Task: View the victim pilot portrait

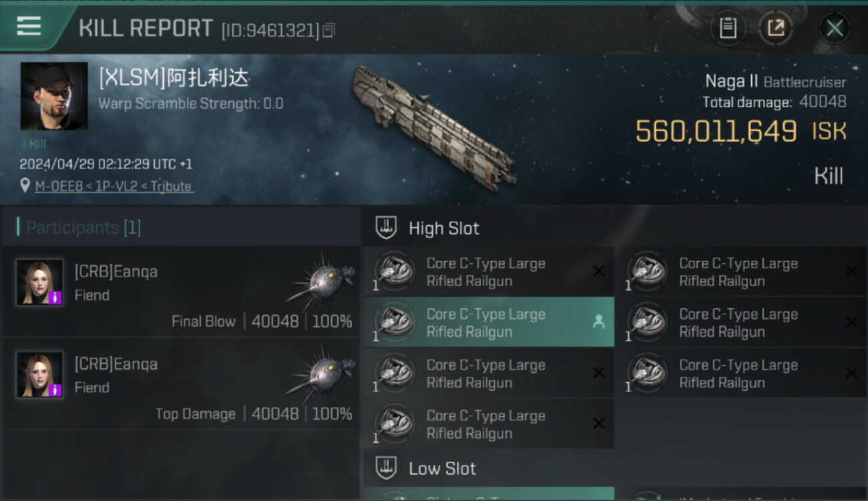Action: (54, 96)
